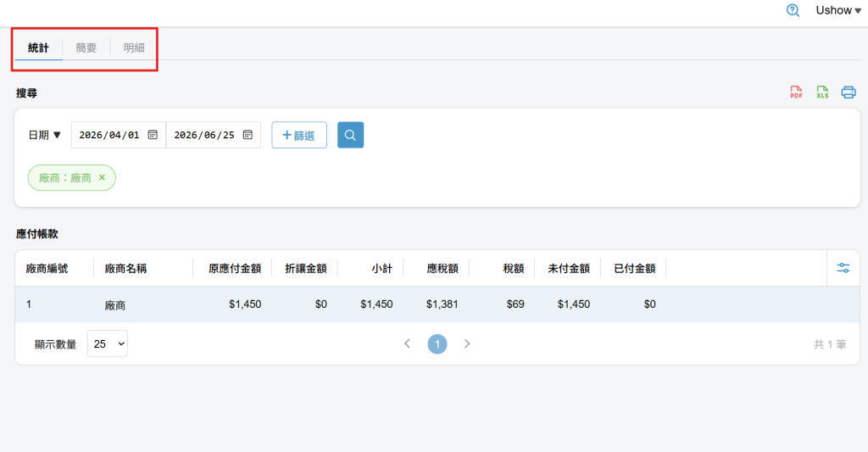
Task: Sort by 稅額 column header
Action: (514, 269)
